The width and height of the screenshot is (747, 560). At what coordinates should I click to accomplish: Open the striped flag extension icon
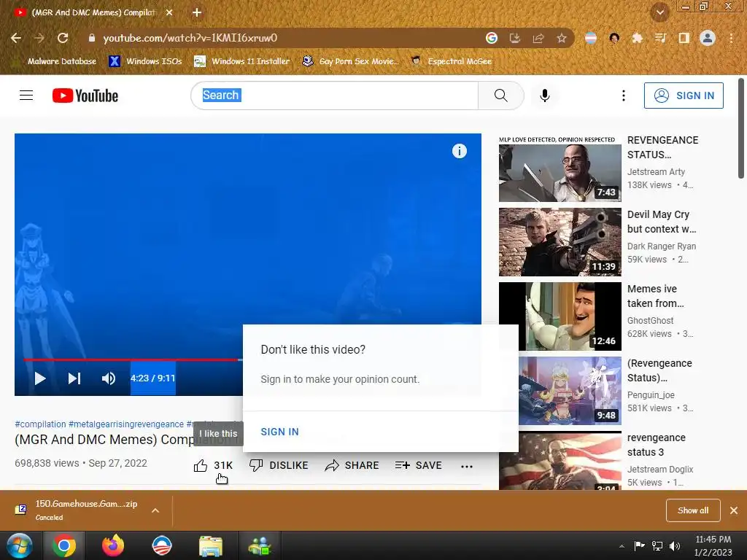[591, 38]
